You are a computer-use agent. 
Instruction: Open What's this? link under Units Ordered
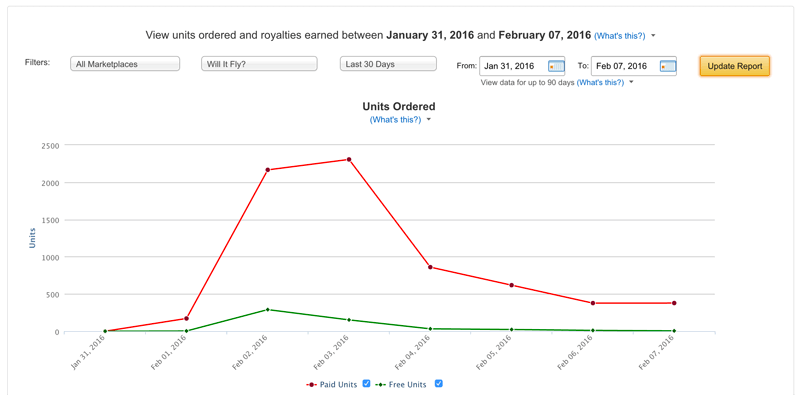click(395, 120)
